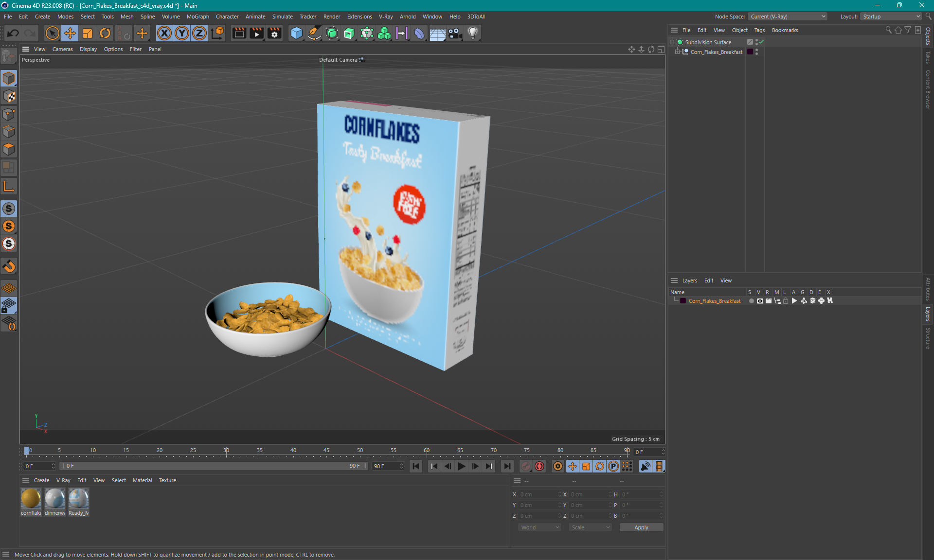Image resolution: width=934 pixels, height=560 pixels.
Task: Add an Extrude generator object
Action: point(349,33)
